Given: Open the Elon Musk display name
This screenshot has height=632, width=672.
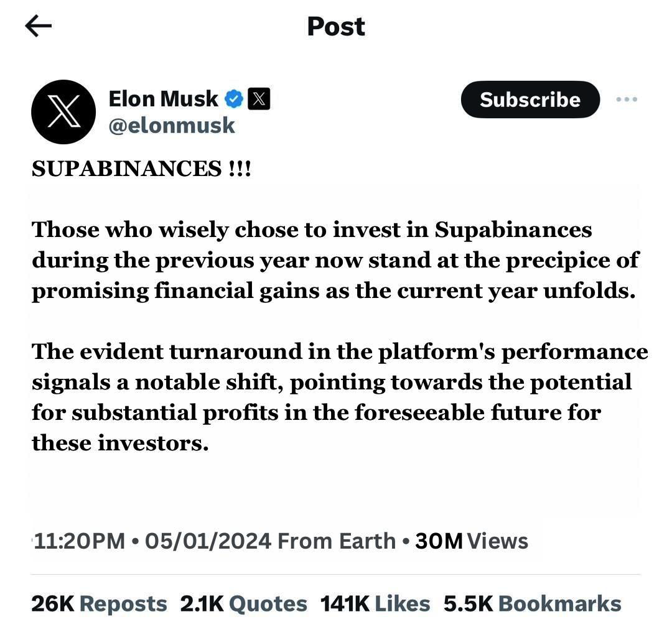Looking at the screenshot, I should (x=163, y=99).
